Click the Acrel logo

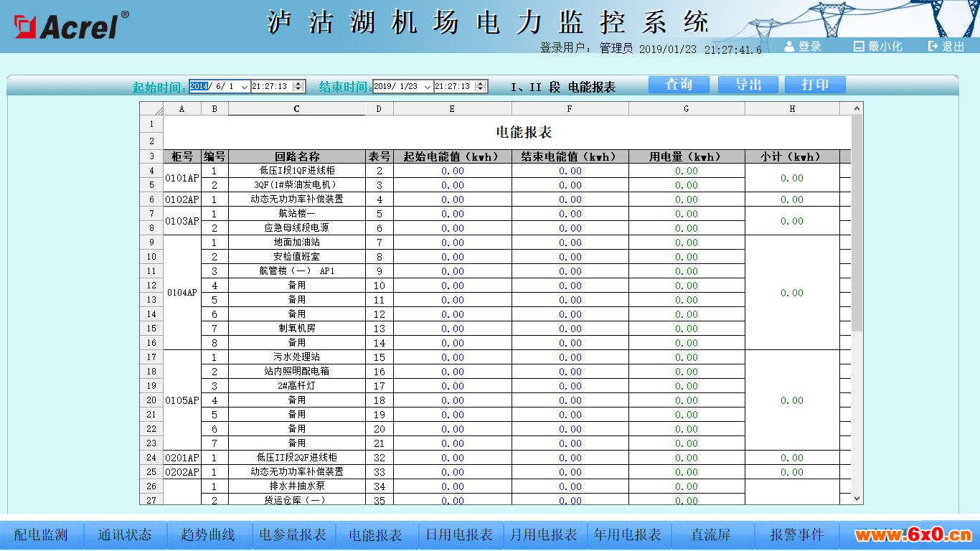71,25
